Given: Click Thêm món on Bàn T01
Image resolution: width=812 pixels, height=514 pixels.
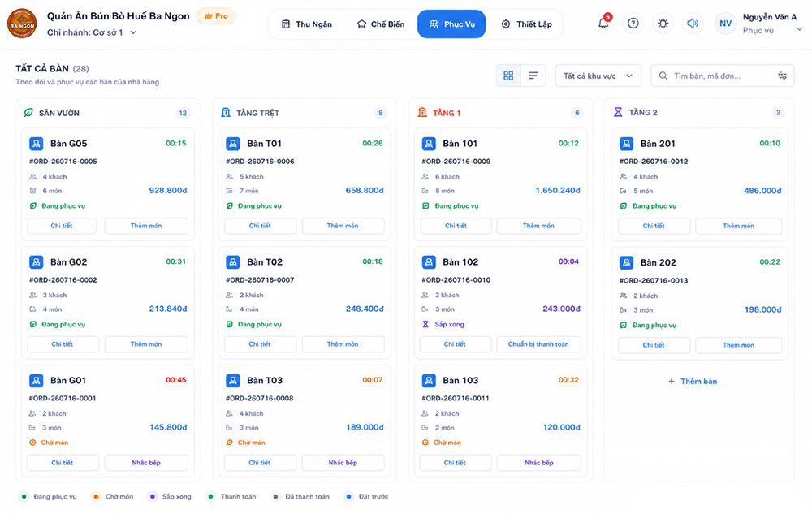Looking at the screenshot, I should click(x=343, y=226).
